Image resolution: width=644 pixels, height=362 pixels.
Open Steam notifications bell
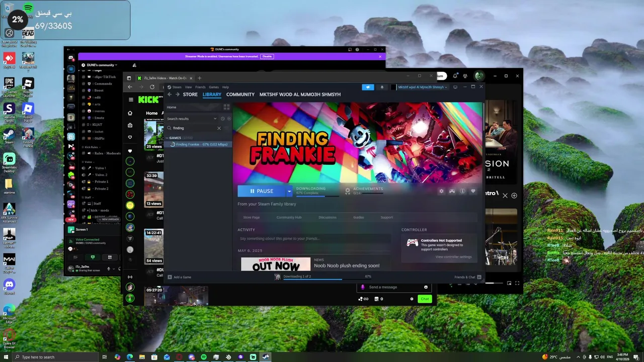382,87
